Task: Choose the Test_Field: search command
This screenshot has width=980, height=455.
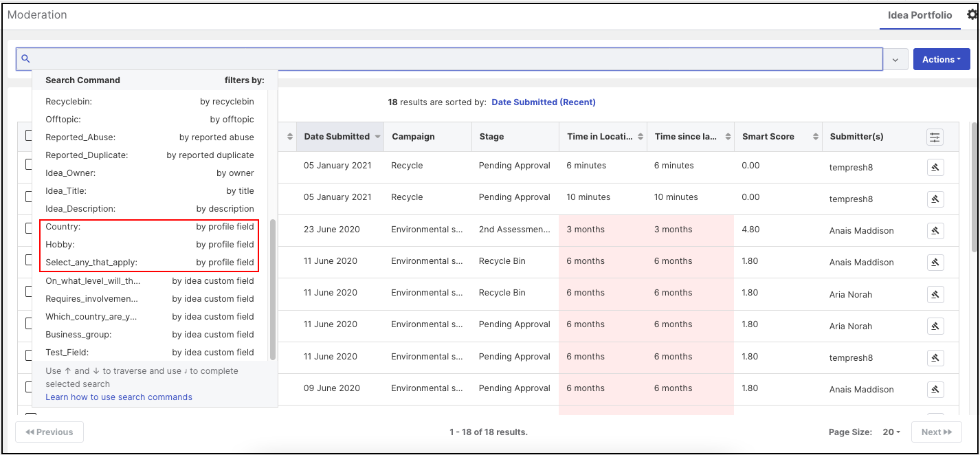Action: tap(150, 353)
